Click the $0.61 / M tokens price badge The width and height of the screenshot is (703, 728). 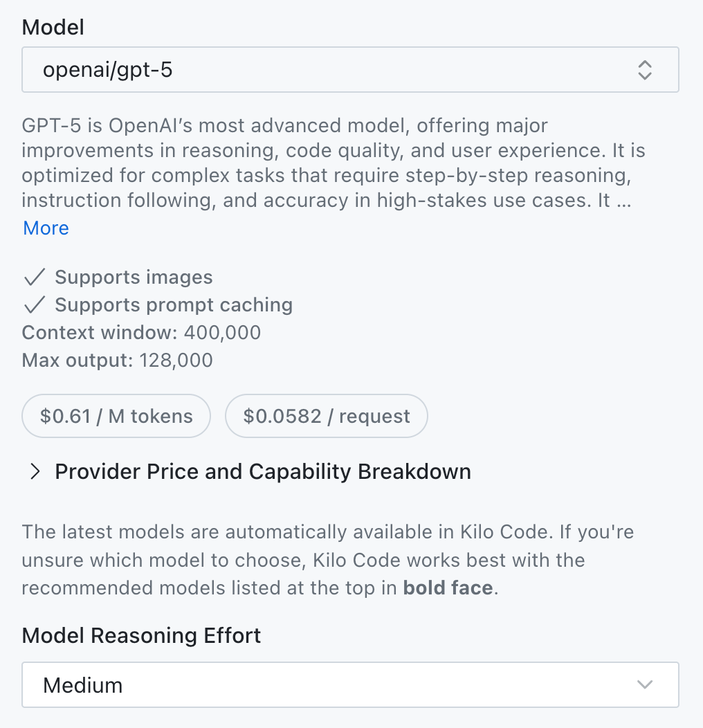116,416
